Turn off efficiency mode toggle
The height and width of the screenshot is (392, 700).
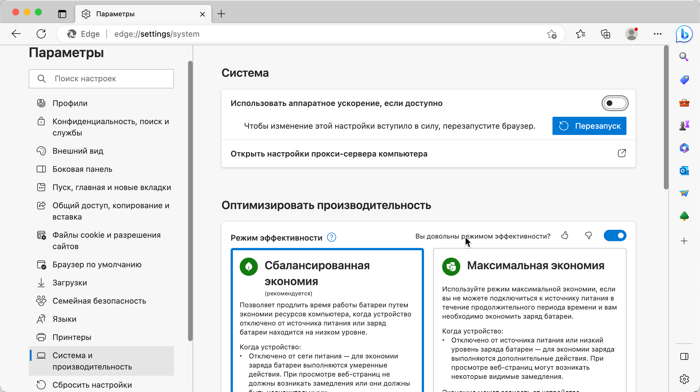tap(615, 235)
